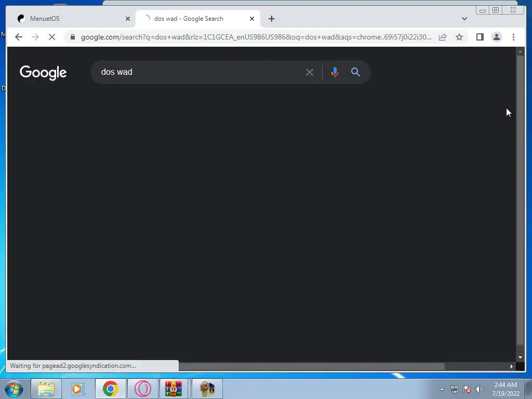
Task: Open the Windows Start menu
Action: pos(14,389)
